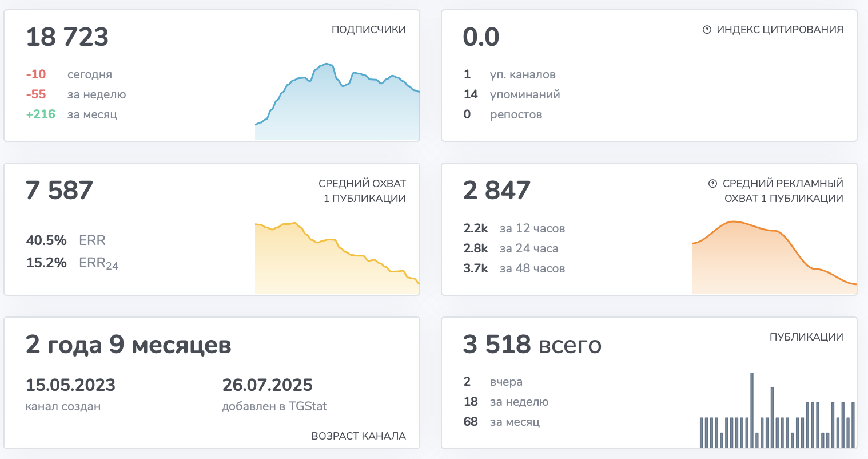This screenshot has height=459, width=868.
Task: Click the help icon beside СРЕДНИЙ РЕКЛАМНЫЙ ОХВАТ
Action: (x=712, y=184)
